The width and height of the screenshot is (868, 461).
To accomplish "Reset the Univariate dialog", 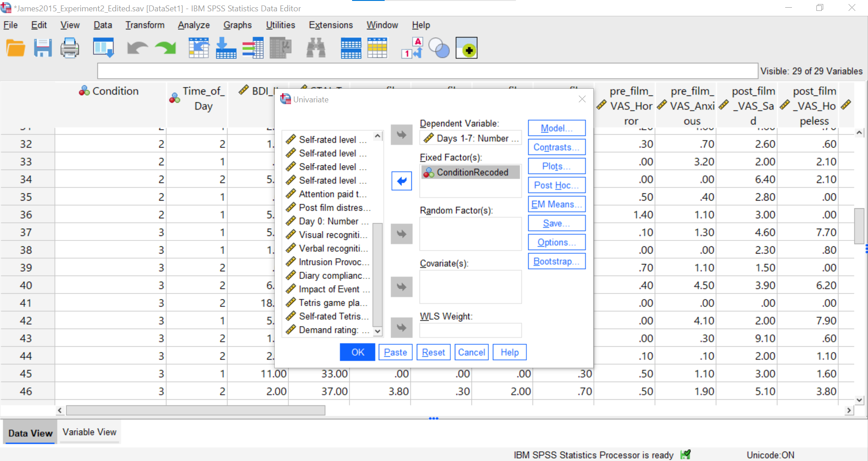I will click(434, 352).
